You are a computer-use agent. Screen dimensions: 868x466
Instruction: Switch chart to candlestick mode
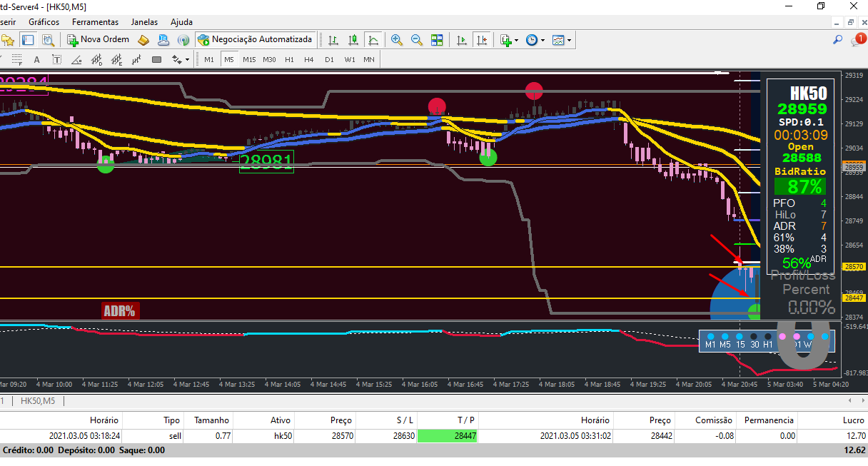click(x=353, y=40)
